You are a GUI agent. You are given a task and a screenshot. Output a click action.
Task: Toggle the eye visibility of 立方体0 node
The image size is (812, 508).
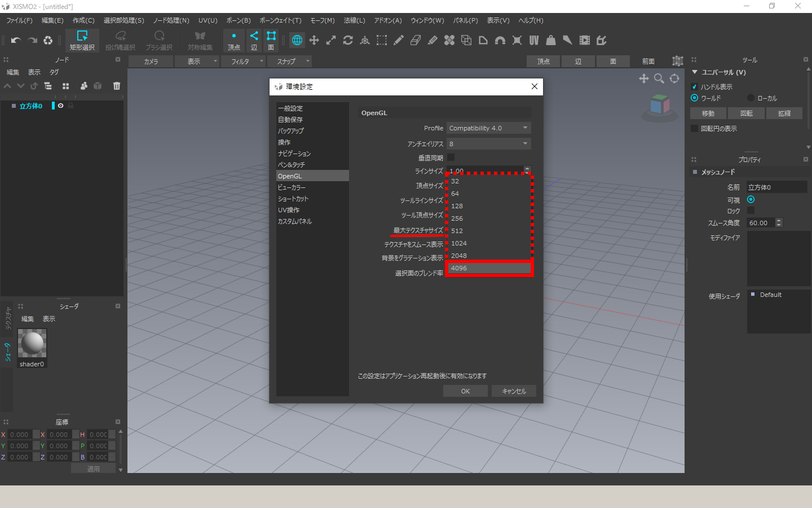tap(61, 106)
